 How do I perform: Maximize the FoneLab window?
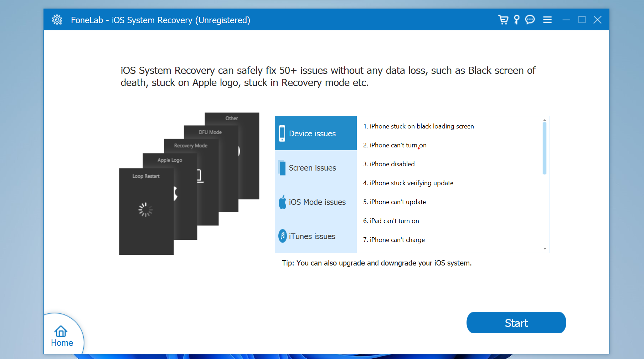click(582, 20)
